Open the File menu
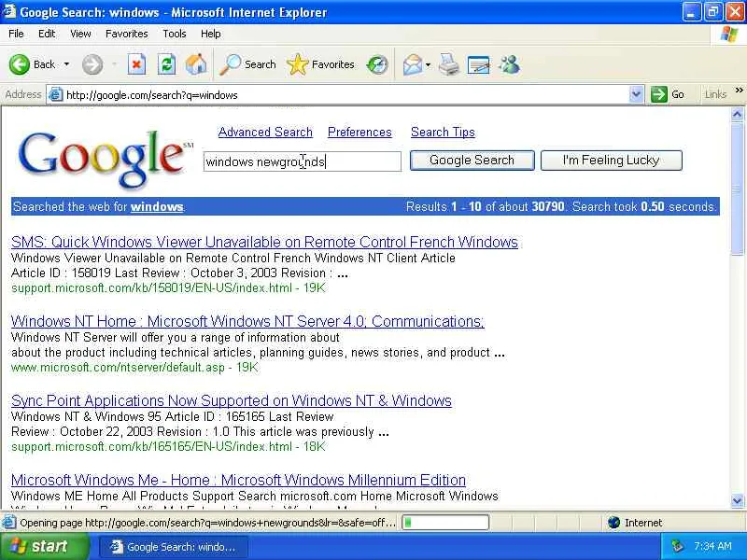 [x=16, y=34]
